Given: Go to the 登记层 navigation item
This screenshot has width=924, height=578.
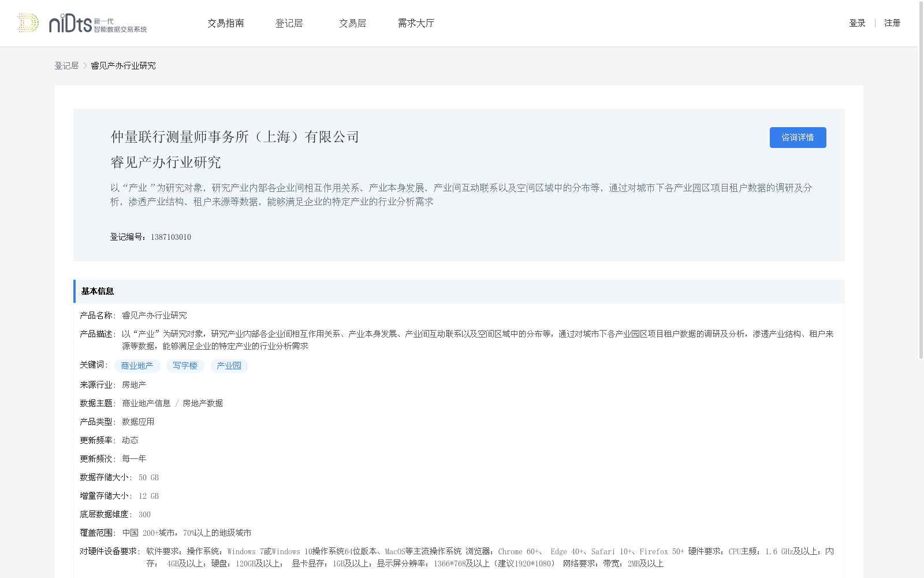Looking at the screenshot, I should tap(289, 23).
